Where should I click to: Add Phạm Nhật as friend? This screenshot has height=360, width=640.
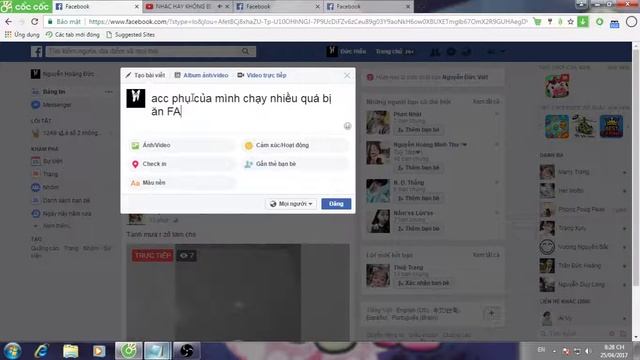click(419, 130)
